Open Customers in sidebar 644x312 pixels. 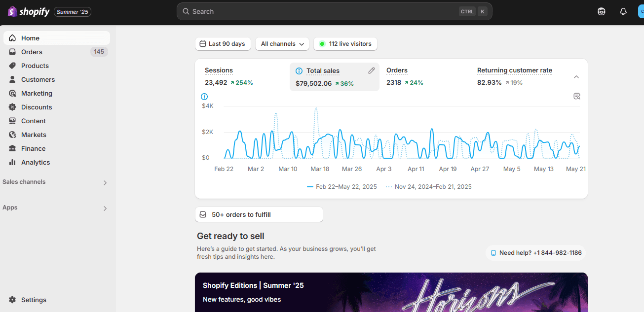[57, 79]
